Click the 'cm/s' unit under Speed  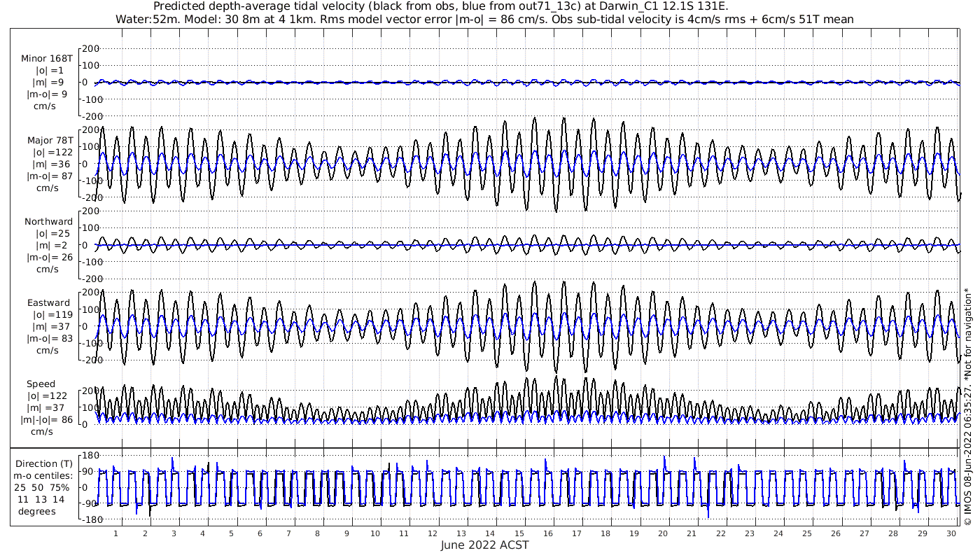coord(43,432)
